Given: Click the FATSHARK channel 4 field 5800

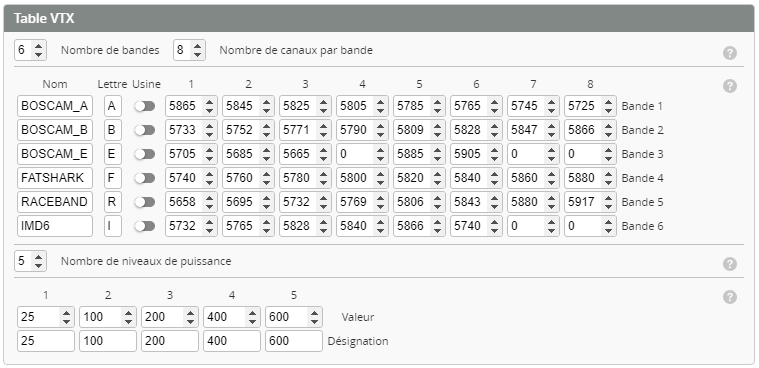Looking at the screenshot, I should 362,178.
